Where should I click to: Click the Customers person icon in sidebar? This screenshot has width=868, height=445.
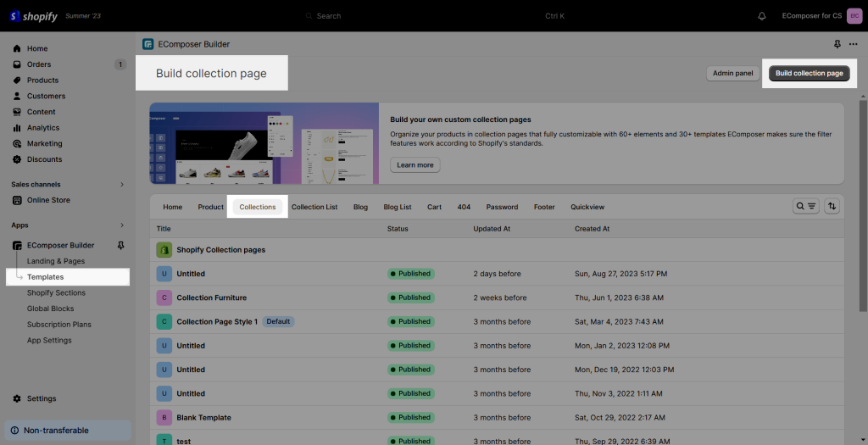click(x=17, y=96)
